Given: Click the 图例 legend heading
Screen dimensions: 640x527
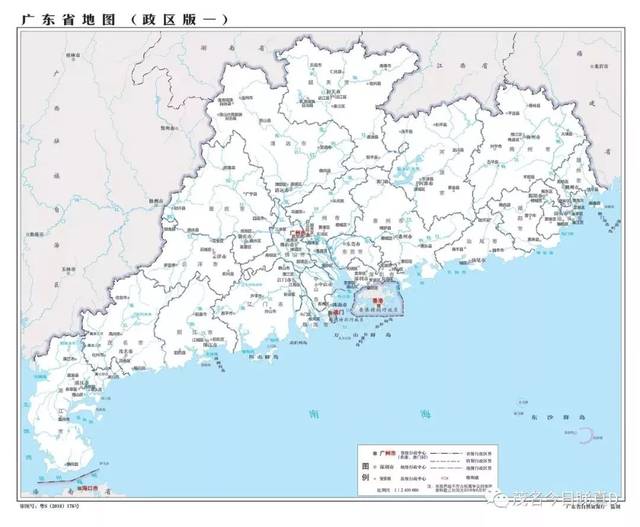Looking at the screenshot, I should click(x=365, y=471).
